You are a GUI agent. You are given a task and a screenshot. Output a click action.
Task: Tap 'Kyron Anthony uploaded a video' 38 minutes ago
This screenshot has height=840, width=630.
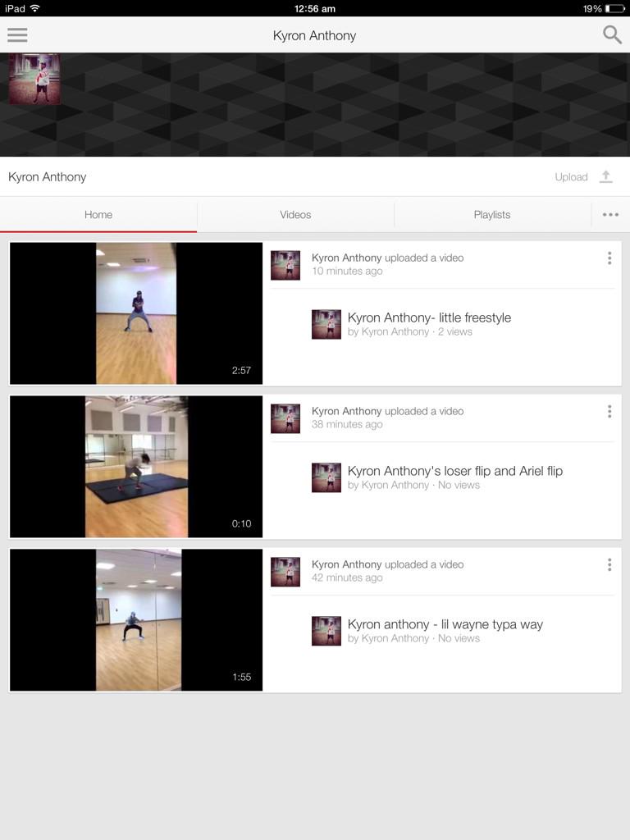[x=387, y=411]
